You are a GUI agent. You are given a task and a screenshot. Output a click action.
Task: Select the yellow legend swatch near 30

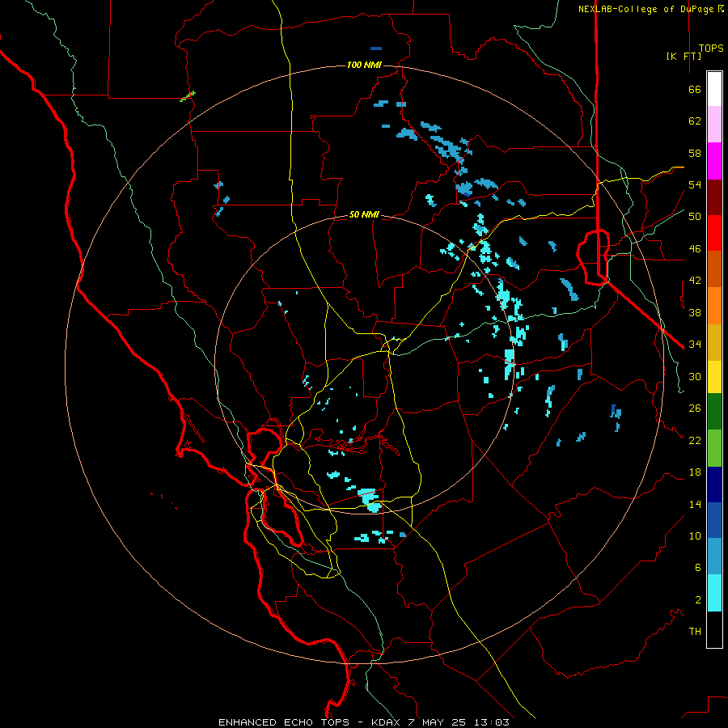point(714,378)
